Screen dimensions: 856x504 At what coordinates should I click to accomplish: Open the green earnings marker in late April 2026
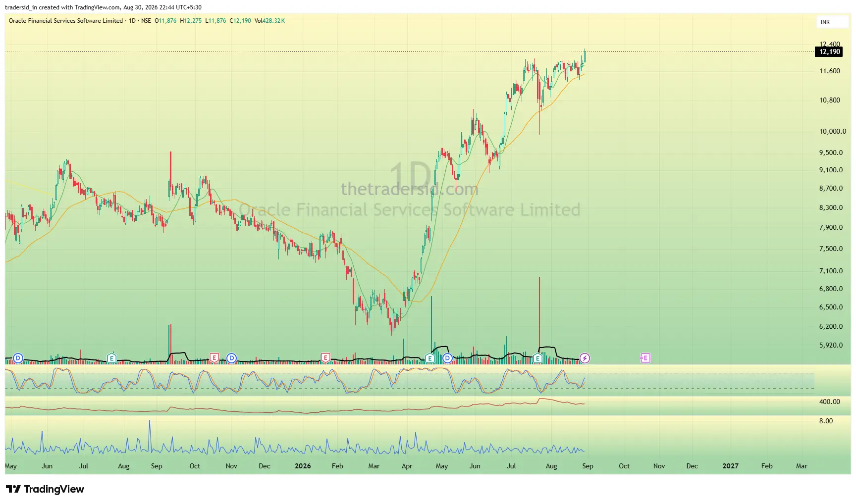[x=429, y=358]
